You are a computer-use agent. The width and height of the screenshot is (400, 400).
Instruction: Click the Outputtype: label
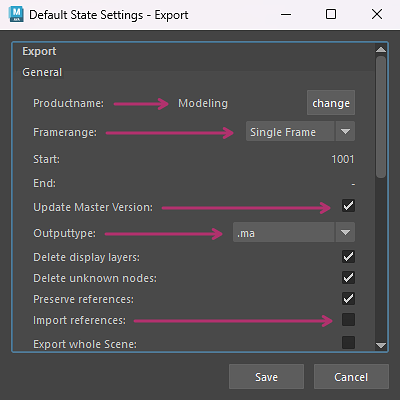point(64,233)
